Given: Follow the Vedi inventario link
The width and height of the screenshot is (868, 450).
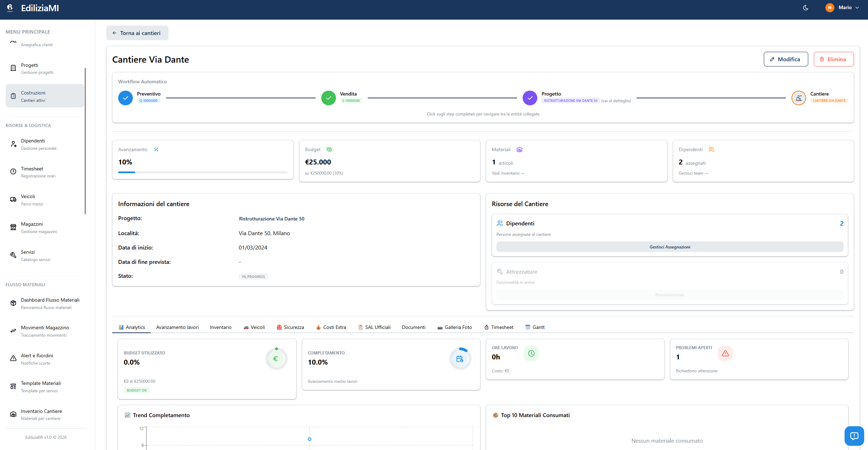Looking at the screenshot, I should [508, 173].
